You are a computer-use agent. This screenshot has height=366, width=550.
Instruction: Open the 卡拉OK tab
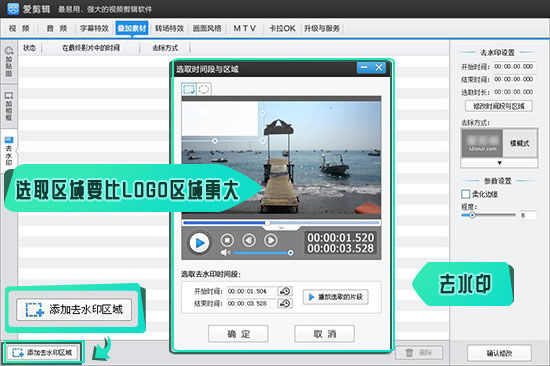(x=282, y=28)
